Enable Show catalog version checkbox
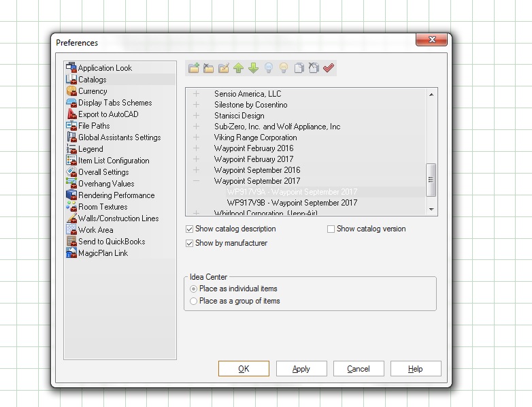532x407 pixels. [331, 229]
